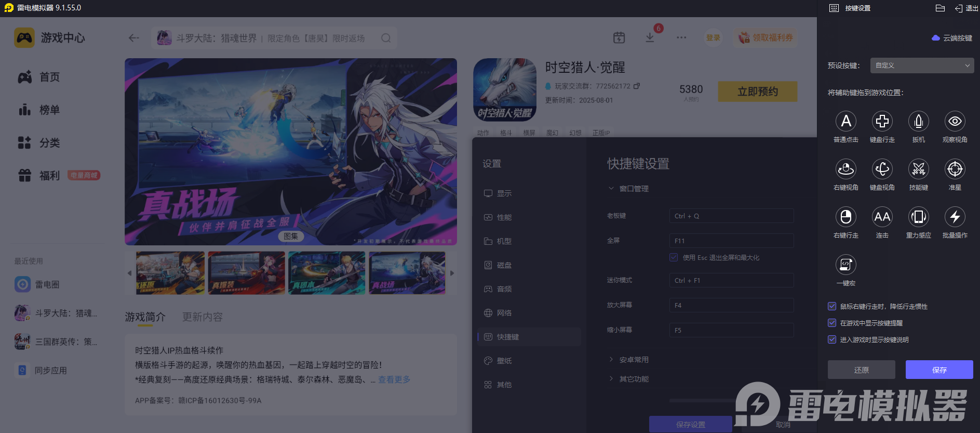This screenshot has height=433, width=980.
Task: Open the key-mapping folder icon
Action: tap(940, 8)
